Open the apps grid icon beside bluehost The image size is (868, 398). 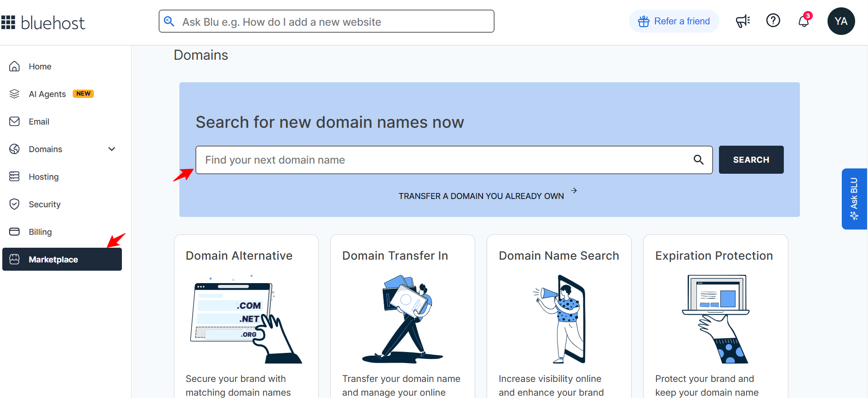point(8,22)
